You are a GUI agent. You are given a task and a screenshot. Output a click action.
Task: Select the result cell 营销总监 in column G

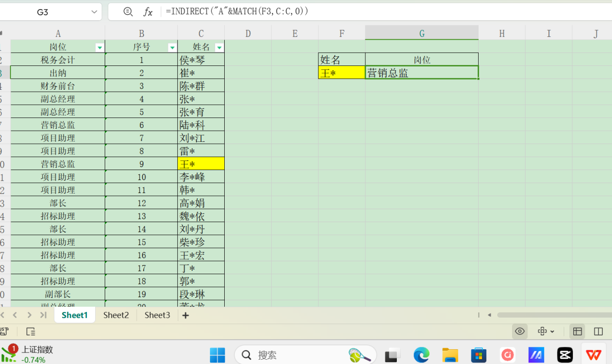tap(422, 73)
